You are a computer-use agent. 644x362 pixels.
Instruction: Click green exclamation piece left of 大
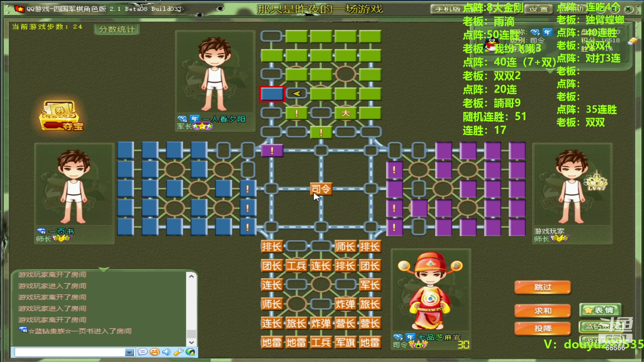click(297, 113)
